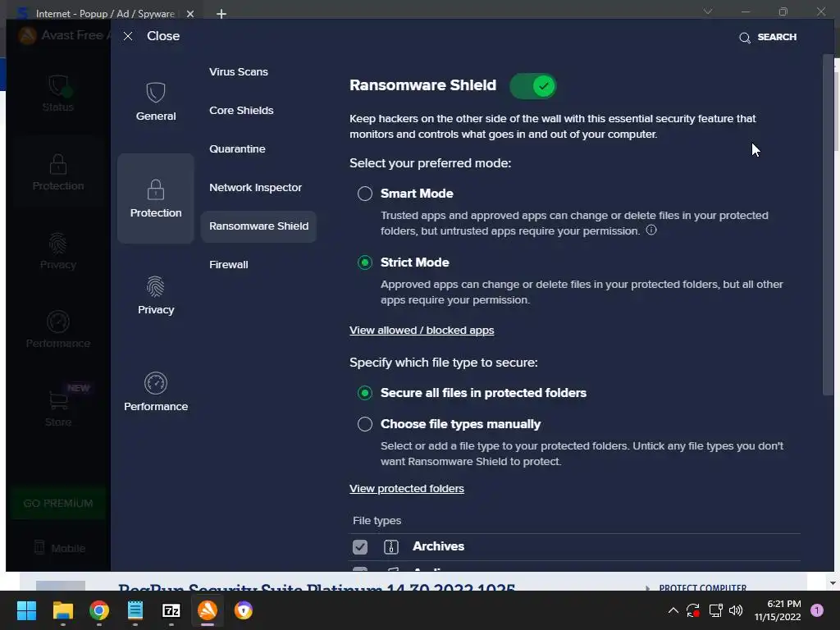The width and height of the screenshot is (840, 630).
Task: Open 7-Zip from the taskbar
Action: tap(171, 610)
